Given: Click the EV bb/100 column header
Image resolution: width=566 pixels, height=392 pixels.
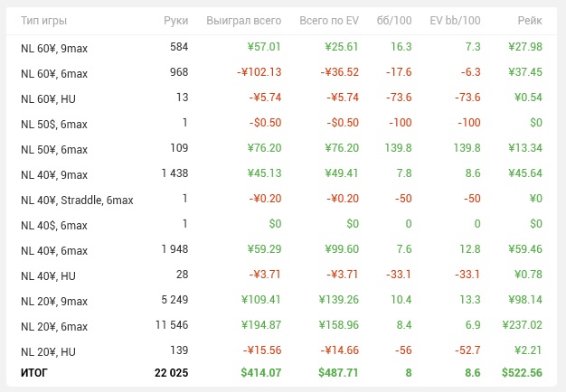Looking at the screenshot, I should pos(455,21).
